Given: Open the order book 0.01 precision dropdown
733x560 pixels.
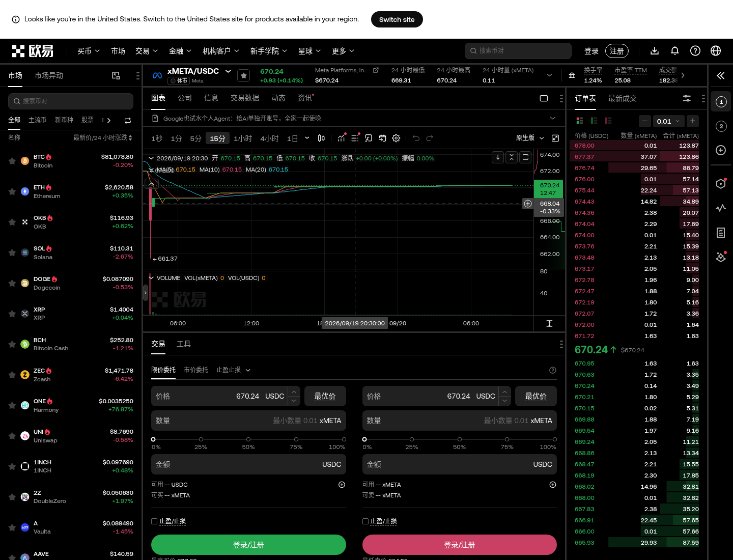Looking at the screenshot, I should (x=668, y=121).
